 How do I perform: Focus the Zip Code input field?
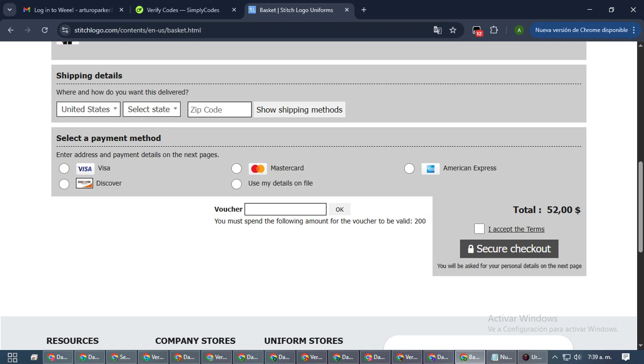pyautogui.click(x=219, y=109)
